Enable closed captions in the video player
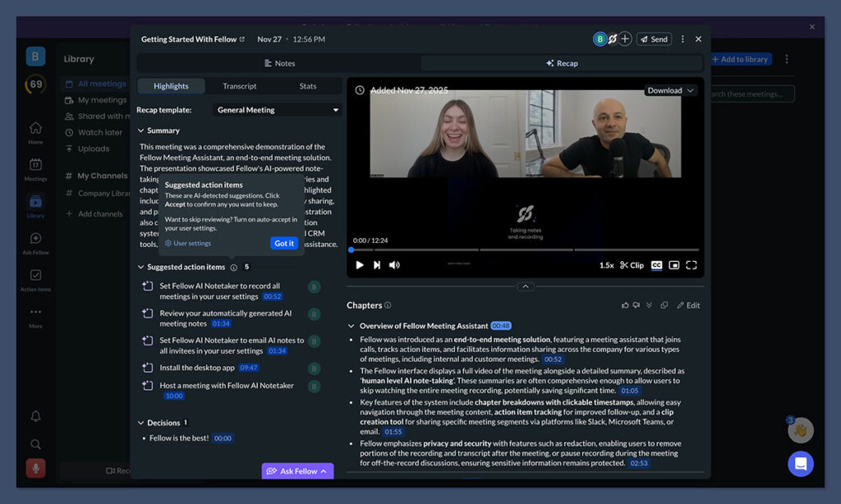The image size is (841, 504). click(x=656, y=265)
